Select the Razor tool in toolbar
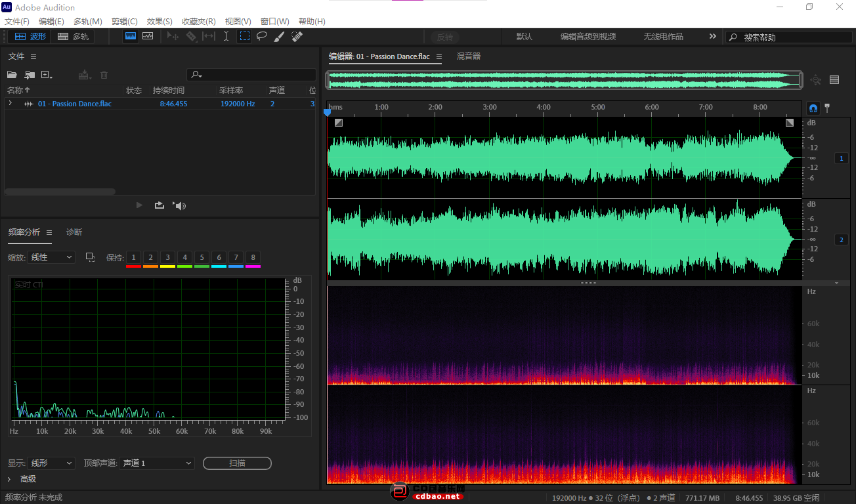The width and height of the screenshot is (856, 504). (191, 37)
